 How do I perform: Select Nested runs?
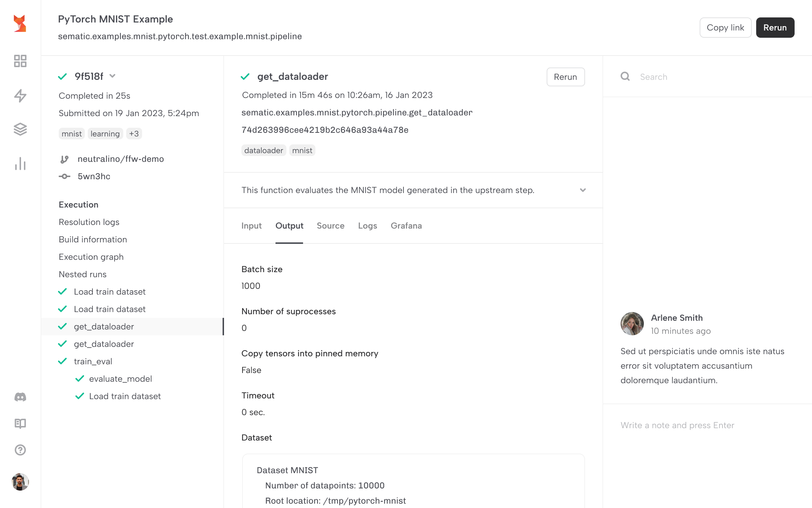[x=83, y=274]
